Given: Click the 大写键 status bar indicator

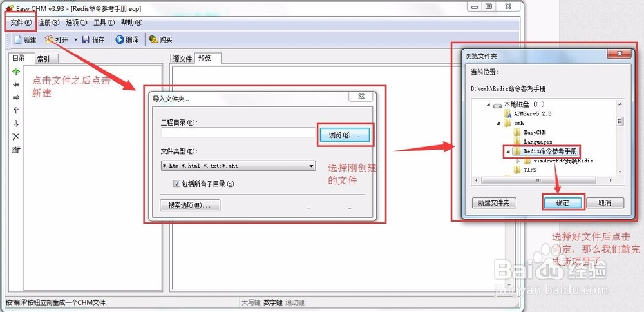Looking at the screenshot, I should (251, 302).
